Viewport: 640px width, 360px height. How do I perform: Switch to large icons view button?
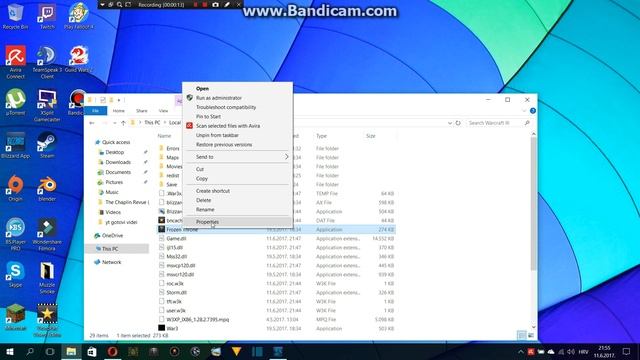pos(531,335)
